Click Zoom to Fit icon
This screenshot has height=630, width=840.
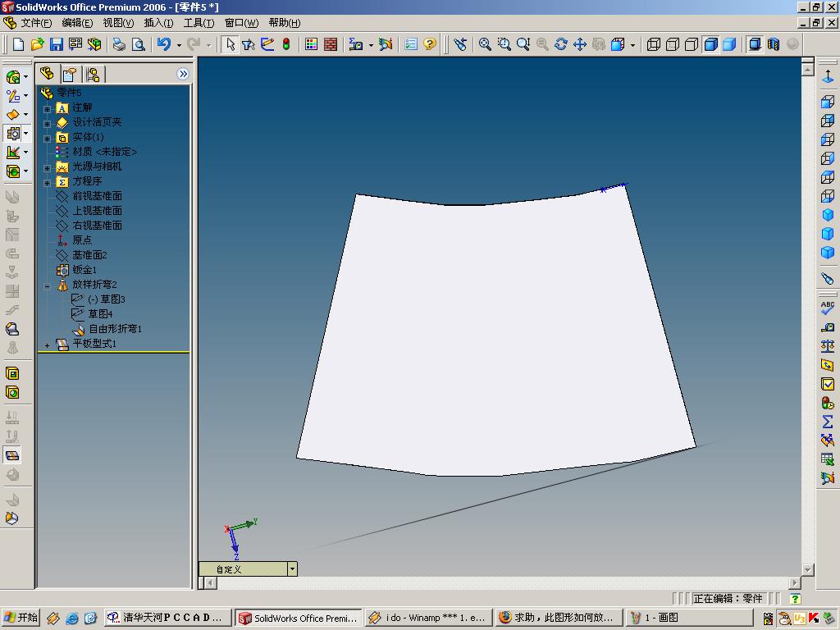click(485, 44)
